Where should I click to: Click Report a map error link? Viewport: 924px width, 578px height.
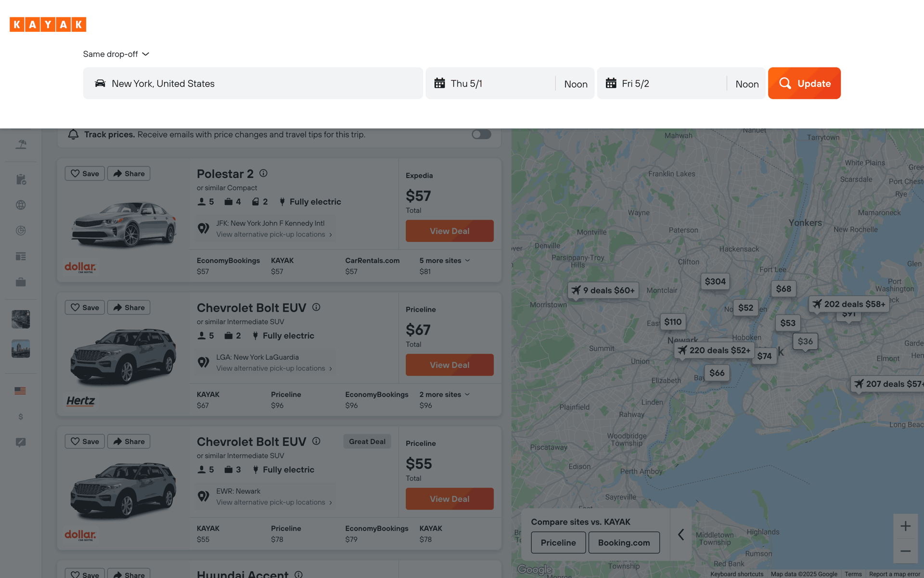coord(895,574)
